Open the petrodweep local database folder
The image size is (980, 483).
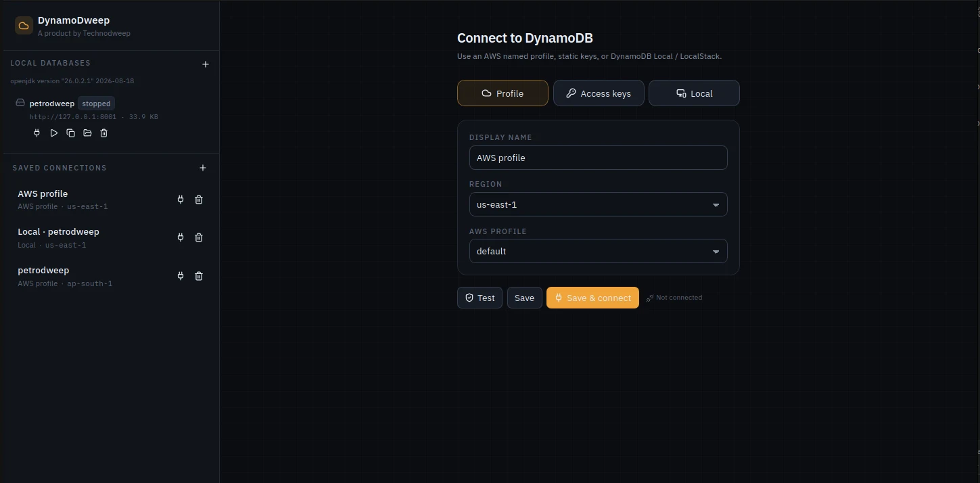click(x=87, y=133)
